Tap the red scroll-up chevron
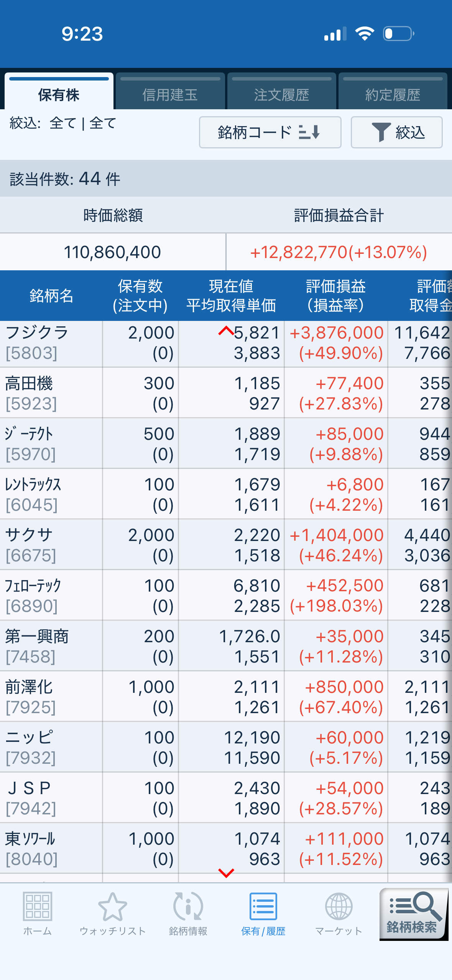The image size is (452, 980). tap(226, 331)
